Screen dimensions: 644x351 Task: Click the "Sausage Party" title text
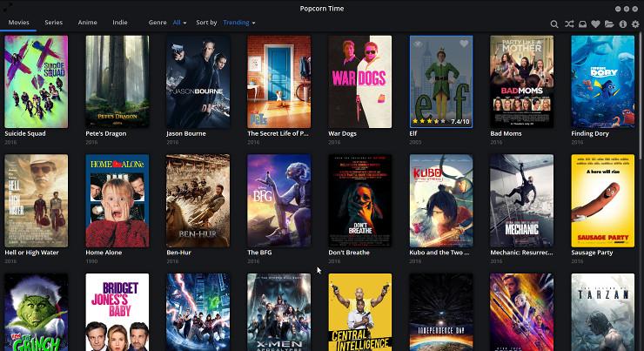(592, 253)
